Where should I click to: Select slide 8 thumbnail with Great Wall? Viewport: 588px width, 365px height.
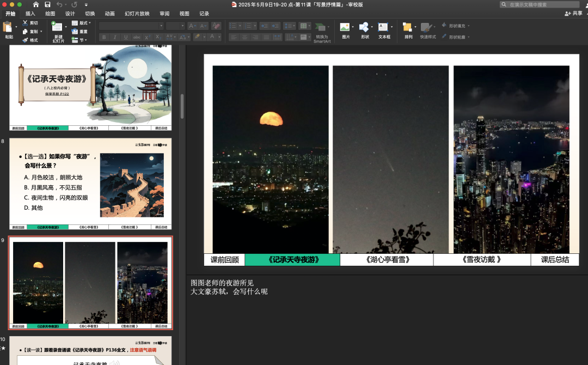pyautogui.click(x=90, y=184)
